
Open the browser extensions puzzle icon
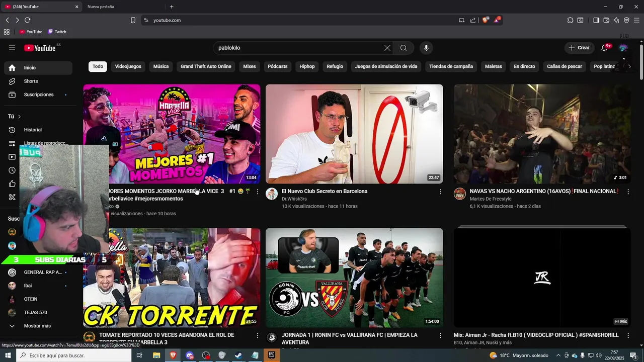(x=570, y=20)
